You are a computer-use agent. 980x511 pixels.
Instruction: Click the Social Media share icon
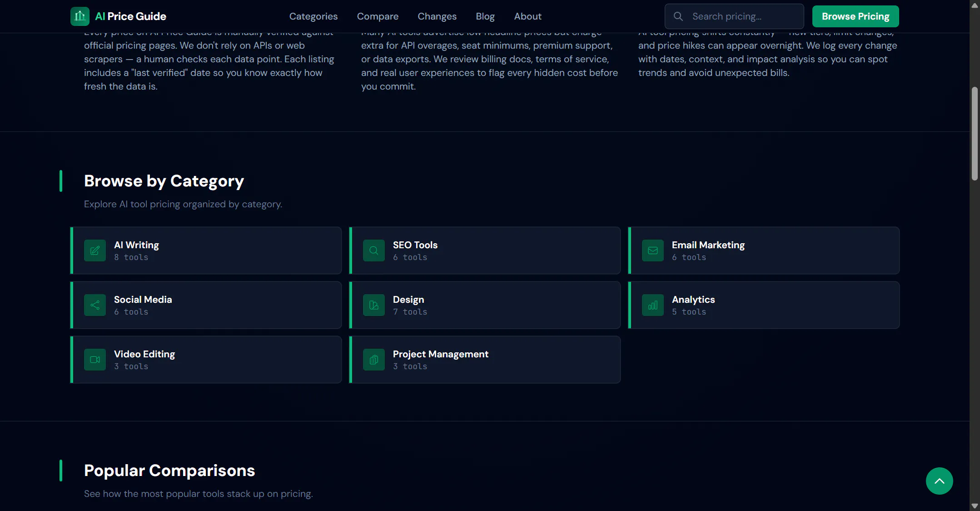[x=95, y=305]
